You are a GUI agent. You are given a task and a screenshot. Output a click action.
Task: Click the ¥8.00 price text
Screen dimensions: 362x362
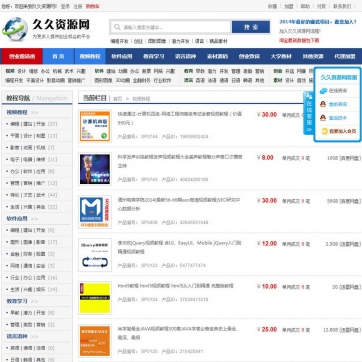pyautogui.click(x=265, y=158)
